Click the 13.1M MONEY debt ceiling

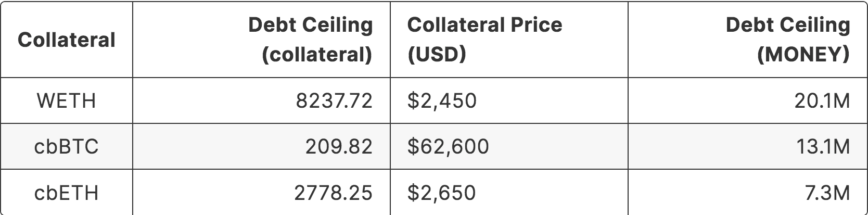click(823, 147)
